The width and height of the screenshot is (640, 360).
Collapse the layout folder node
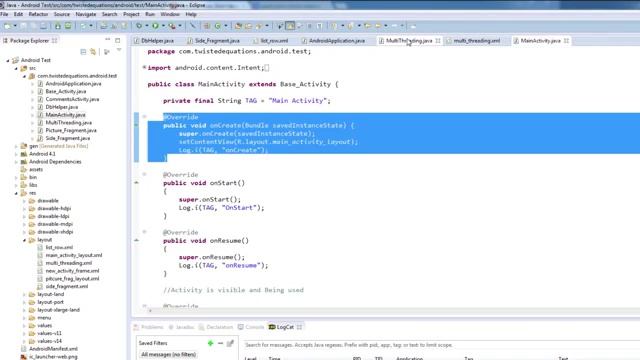[x=24, y=240]
